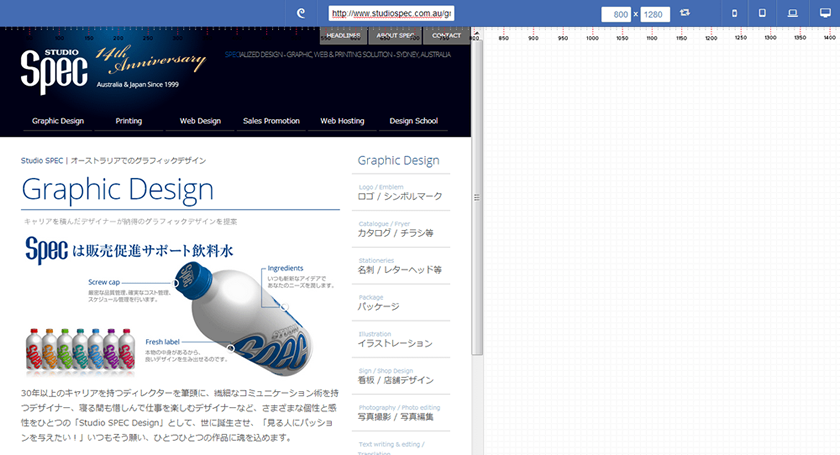Click the rotate dimensions swap icon

coord(685,13)
